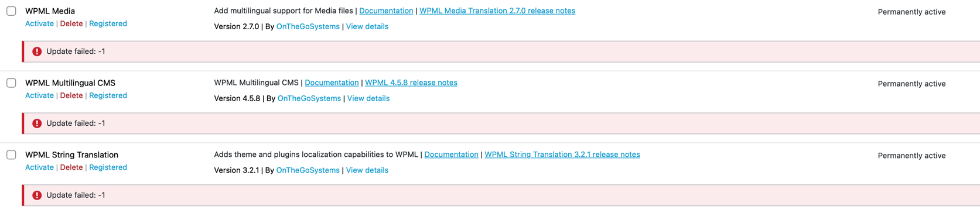Open WPML Media Translation 2.7.0 release notes

click(x=497, y=11)
